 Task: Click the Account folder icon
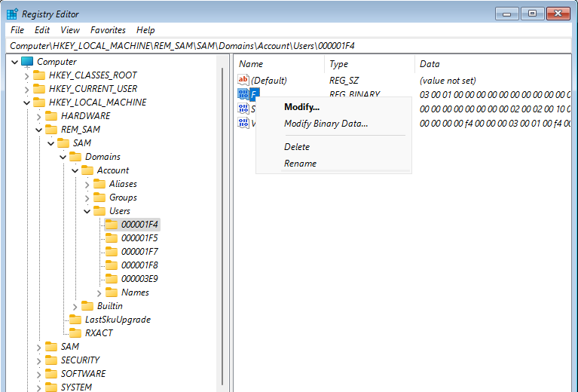pyautogui.click(x=87, y=170)
